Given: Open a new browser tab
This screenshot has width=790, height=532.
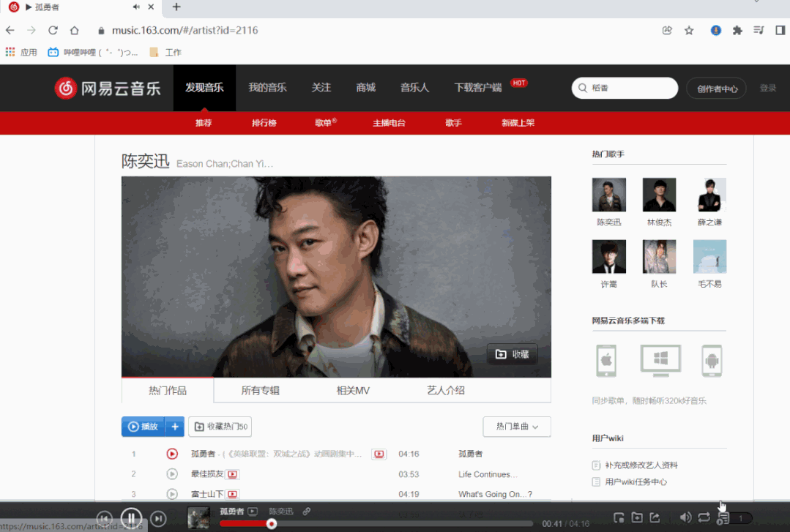Looking at the screenshot, I should tap(176, 7).
